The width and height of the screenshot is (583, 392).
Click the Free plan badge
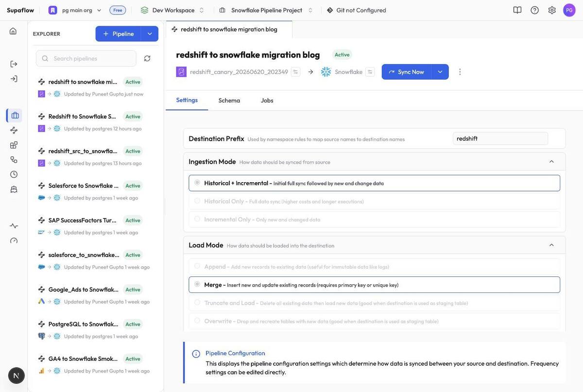[x=118, y=10]
